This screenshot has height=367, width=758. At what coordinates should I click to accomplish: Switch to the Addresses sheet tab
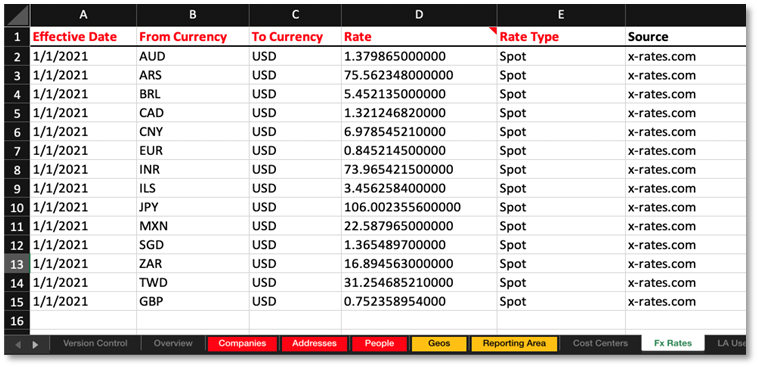pos(314,343)
